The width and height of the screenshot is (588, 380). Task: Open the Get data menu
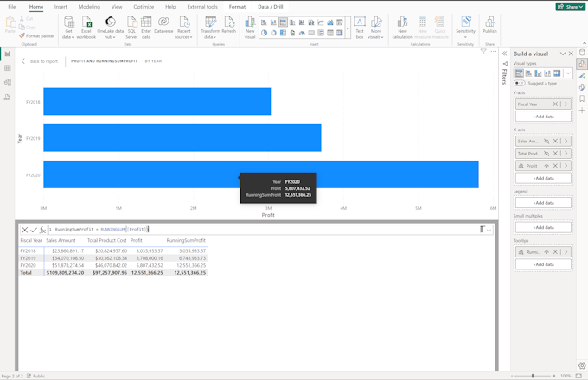[x=68, y=28]
